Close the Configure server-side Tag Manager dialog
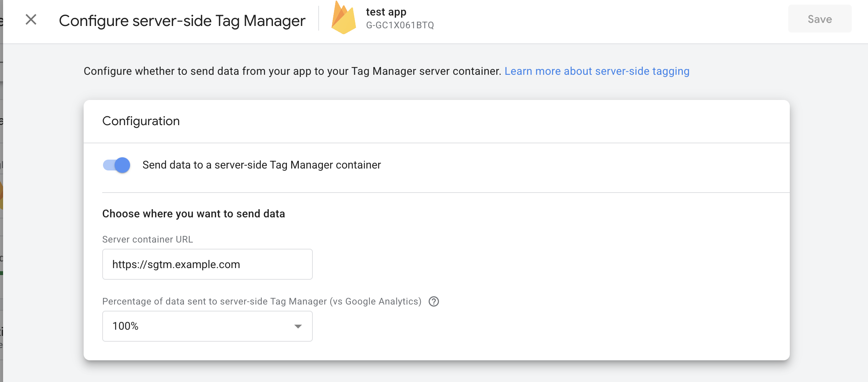 31,20
